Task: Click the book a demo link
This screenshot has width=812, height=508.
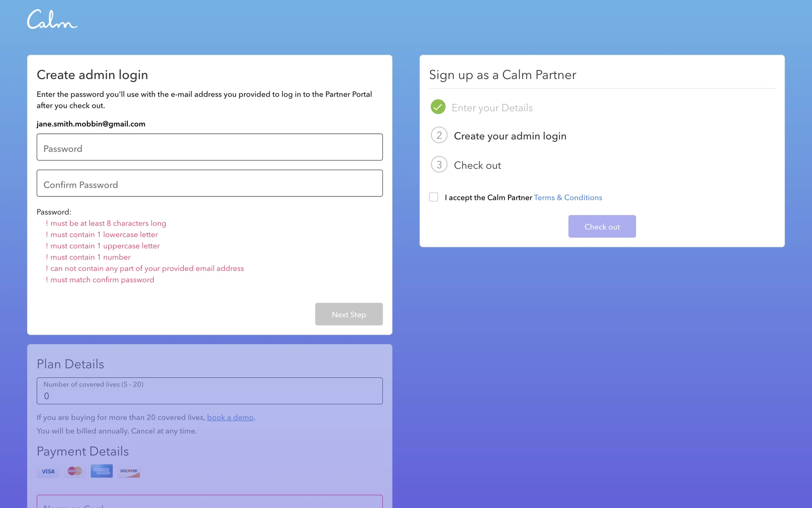Action: tap(230, 417)
